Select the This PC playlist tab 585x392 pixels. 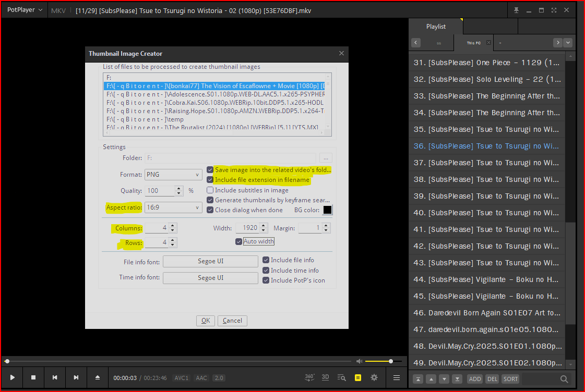(474, 43)
